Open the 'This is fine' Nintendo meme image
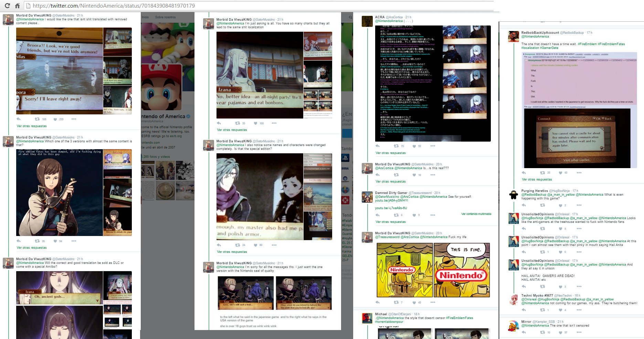The image size is (644, 339). point(433,270)
